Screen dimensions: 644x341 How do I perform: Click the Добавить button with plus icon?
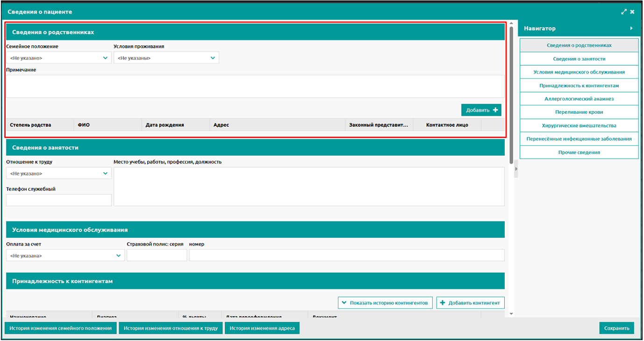pos(481,110)
